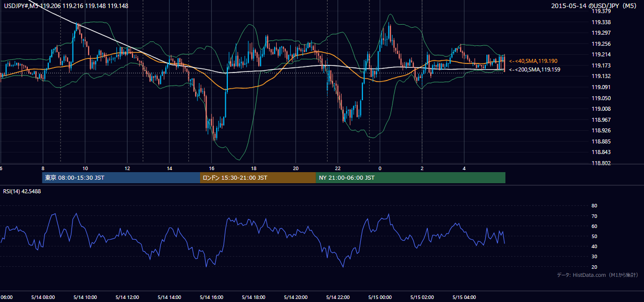Image resolution: width=644 pixels, height=302 pixels.
Task: Click the 5/14 20:00 time axis label
Action: [x=296, y=297]
